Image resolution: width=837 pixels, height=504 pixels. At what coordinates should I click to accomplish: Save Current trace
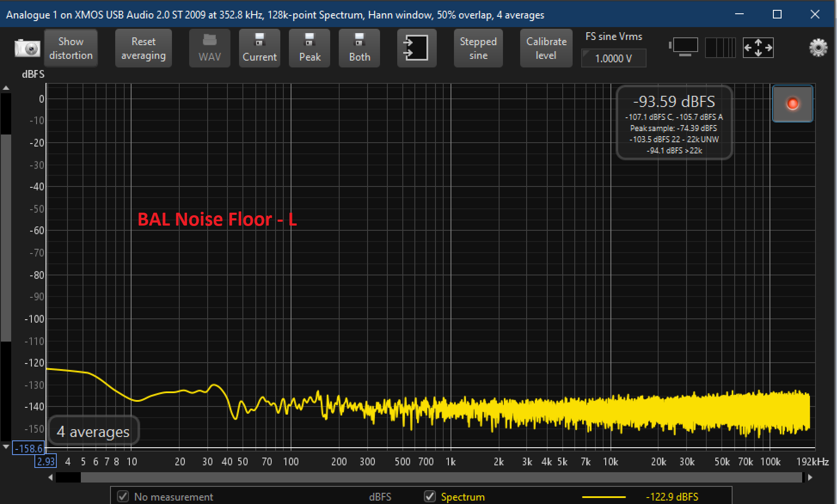[x=259, y=48]
